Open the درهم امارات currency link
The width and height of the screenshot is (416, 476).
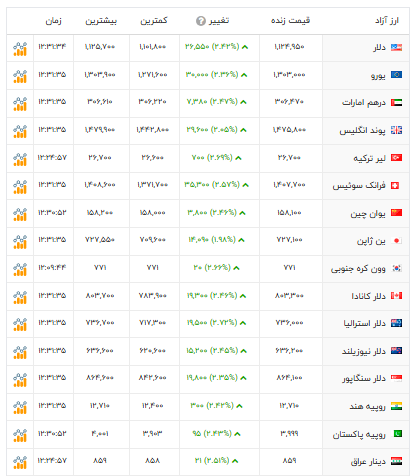pos(364,103)
